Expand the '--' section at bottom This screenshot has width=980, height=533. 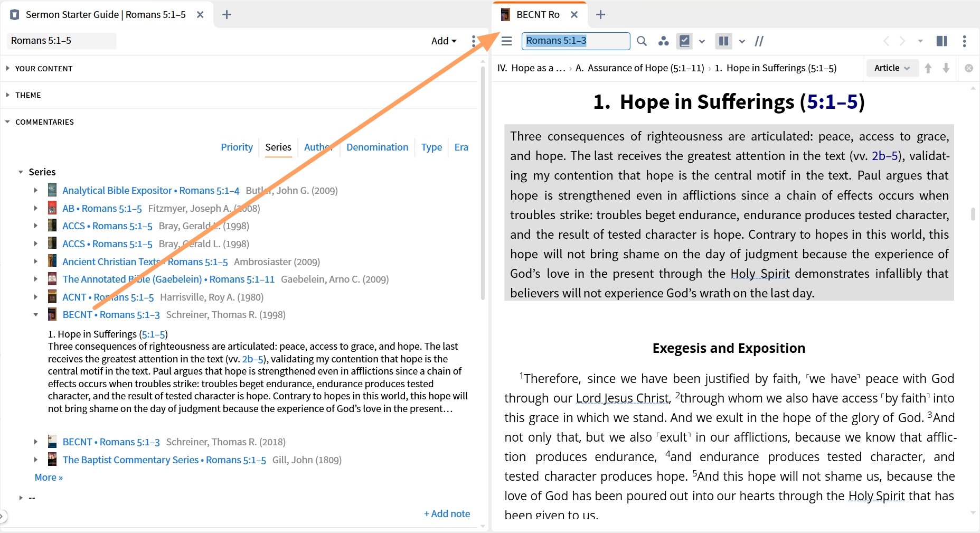21,498
